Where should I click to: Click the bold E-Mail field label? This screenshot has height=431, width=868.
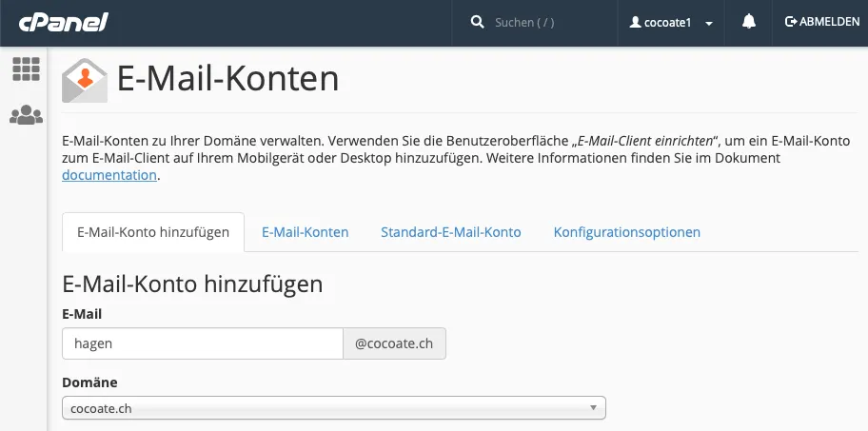pos(82,314)
